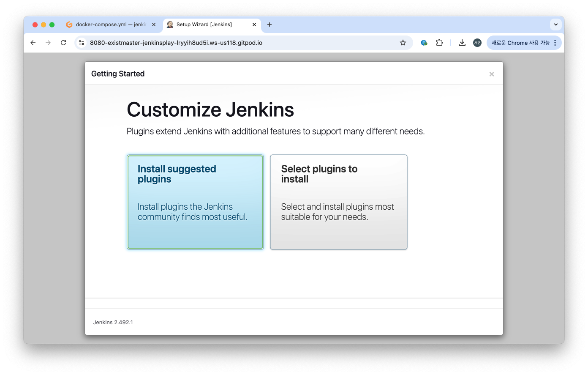The width and height of the screenshot is (588, 375).
Task: Open the tab search dropdown
Action: [x=556, y=25]
